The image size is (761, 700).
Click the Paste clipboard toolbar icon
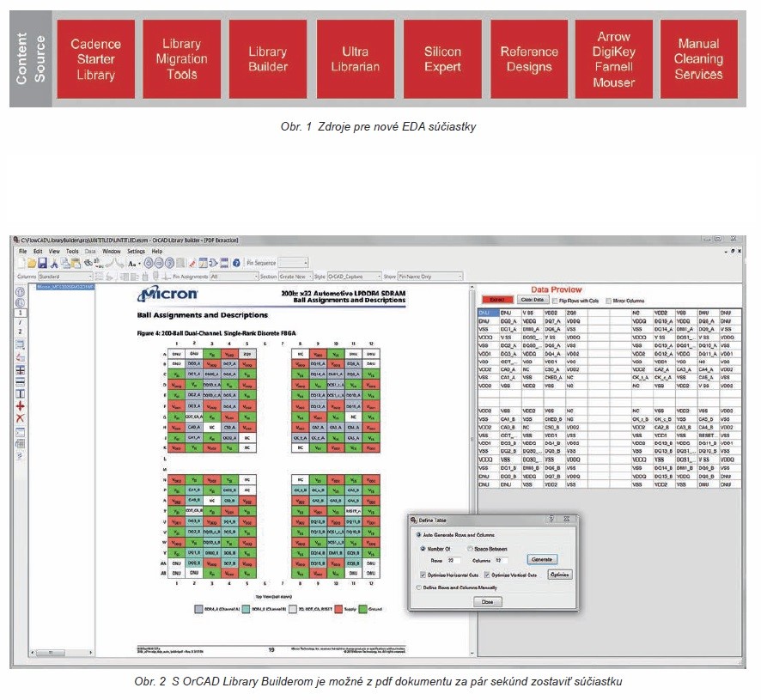click(76, 263)
